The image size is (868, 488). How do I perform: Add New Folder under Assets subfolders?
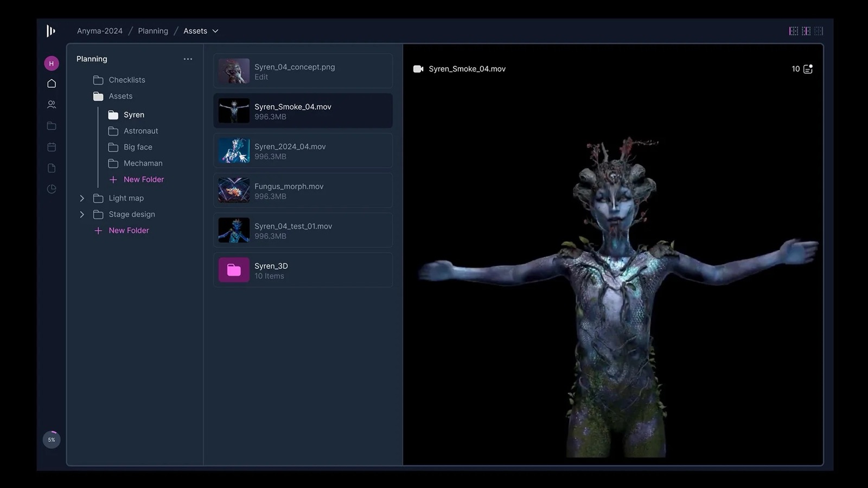[137, 179]
